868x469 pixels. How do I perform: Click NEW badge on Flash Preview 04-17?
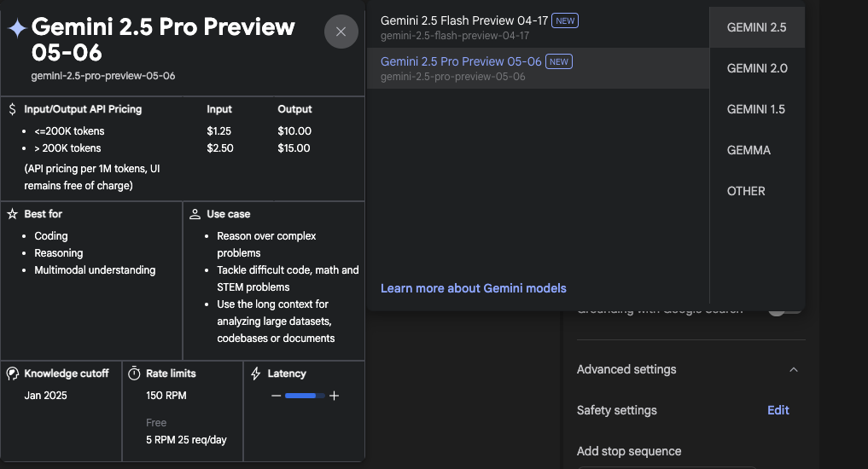565,21
